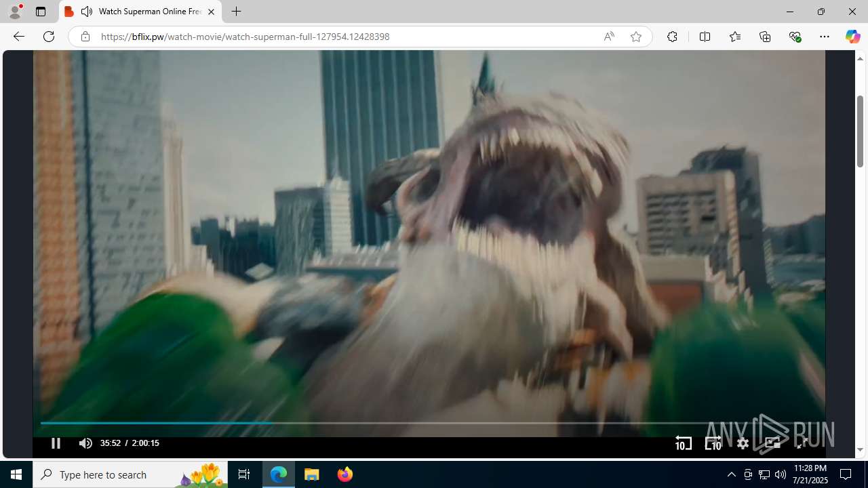Go back to previous page

tap(18, 37)
